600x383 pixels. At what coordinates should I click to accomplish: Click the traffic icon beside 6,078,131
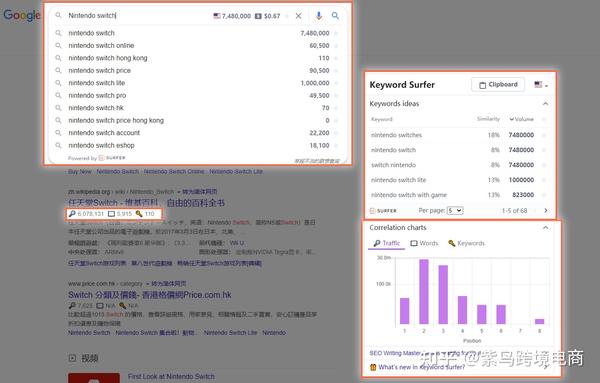pos(72,214)
